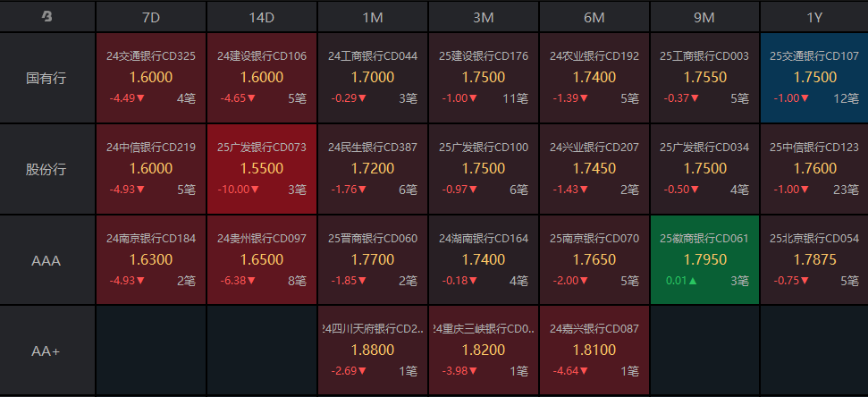The image size is (868, 397).
Task: Choose the 9M tenor column header
Action: click(x=705, y=17)
